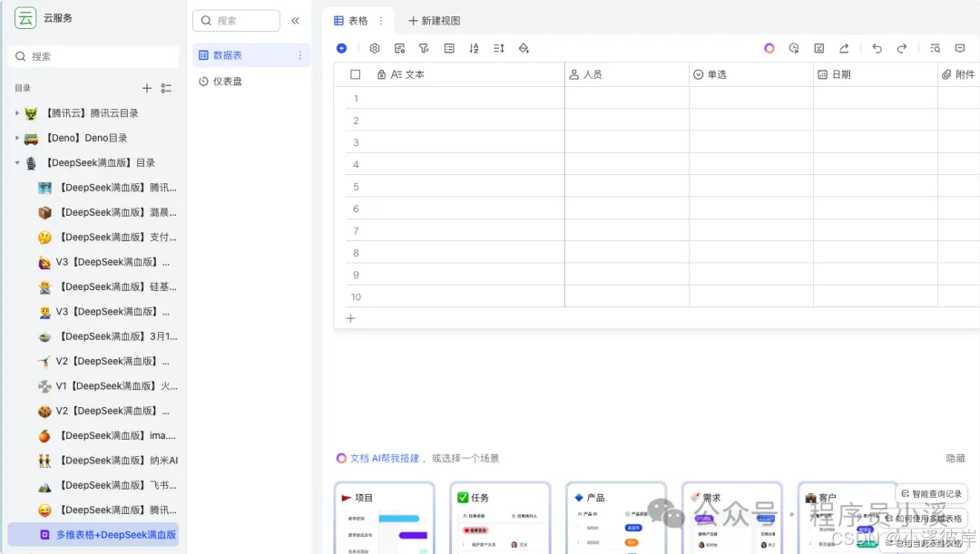The width and height of the screenshot is (980, 554).
Task: Open the sort A-Z icon
Action: [x=474, y=48]
